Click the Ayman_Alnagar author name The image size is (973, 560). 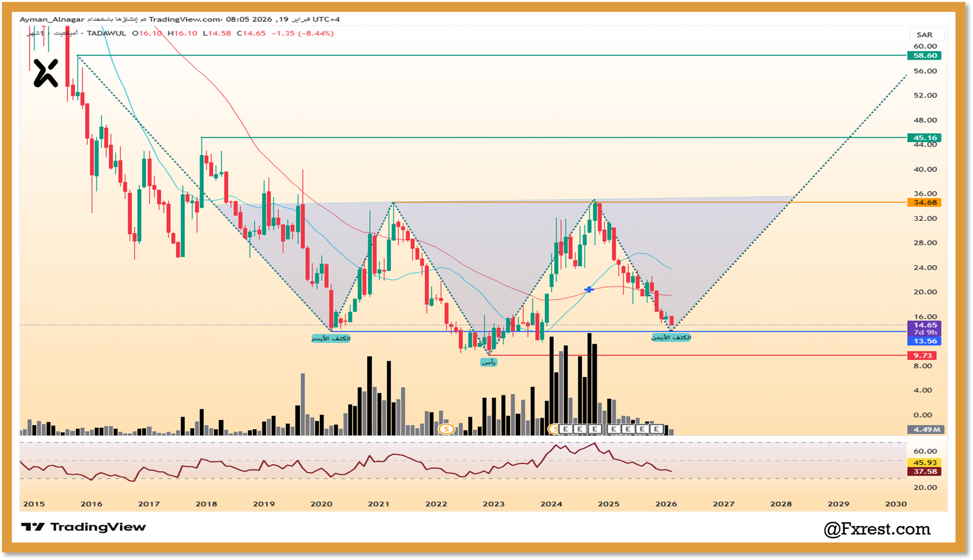point(52,19)
